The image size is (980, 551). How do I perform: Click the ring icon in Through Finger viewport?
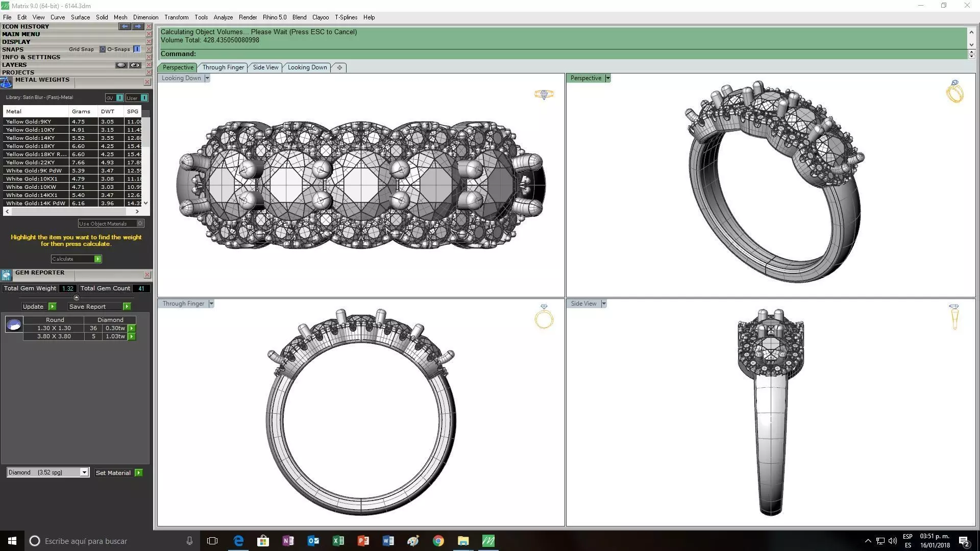(x=544, y=317)
